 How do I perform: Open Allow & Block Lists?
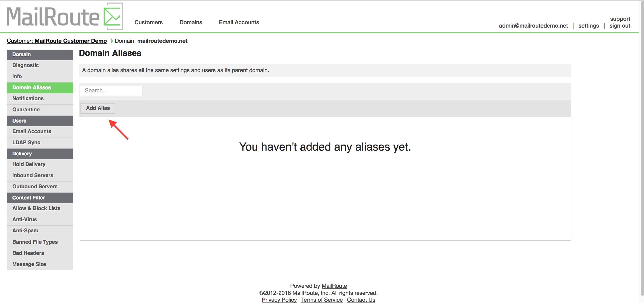pos(40,209)
